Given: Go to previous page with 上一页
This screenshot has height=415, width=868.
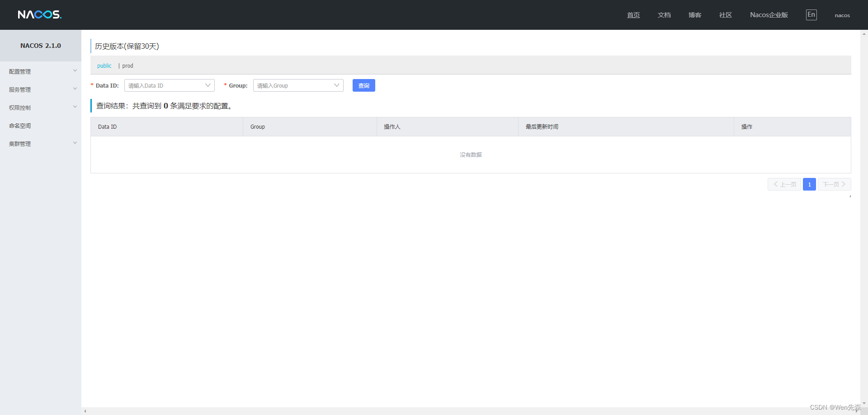Looking at the screenshot, I should point(784,184).
